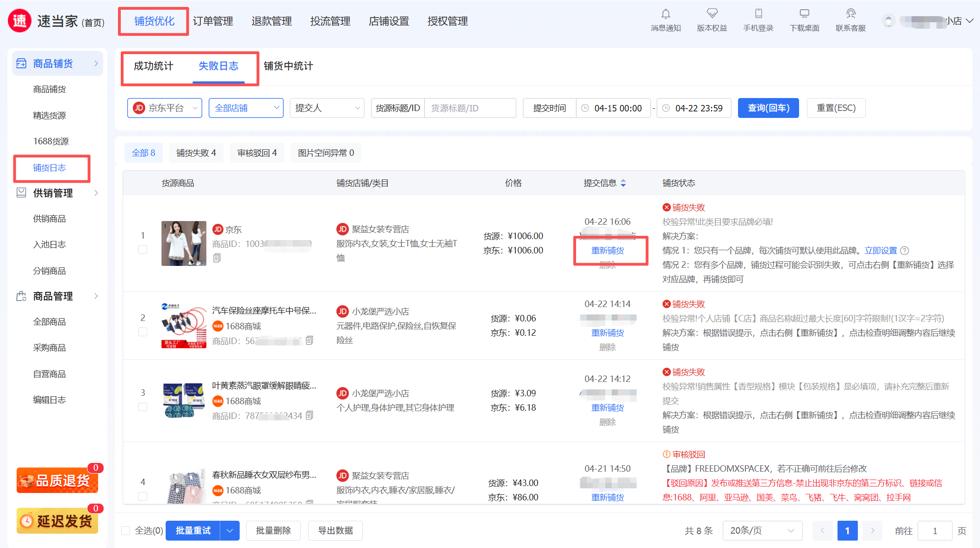Tick the checkbox for row 3
Viewport: 980px width, 548px height.
[x=143, y=407]
